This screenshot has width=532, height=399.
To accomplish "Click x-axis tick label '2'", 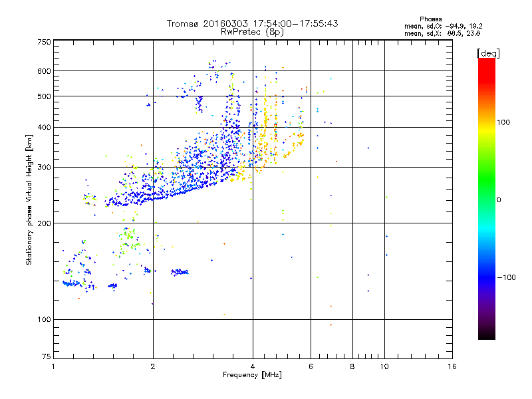I will pyautogui.click(x=153, y=366).
